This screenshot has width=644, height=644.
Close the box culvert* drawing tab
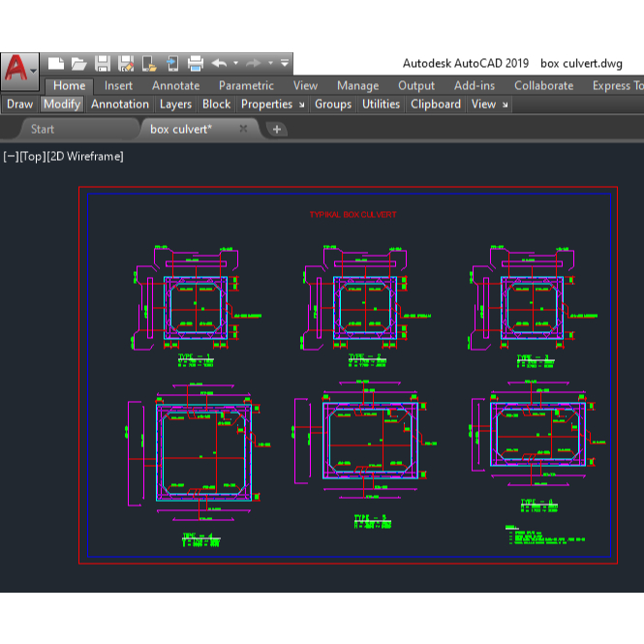tap(243, 129)
